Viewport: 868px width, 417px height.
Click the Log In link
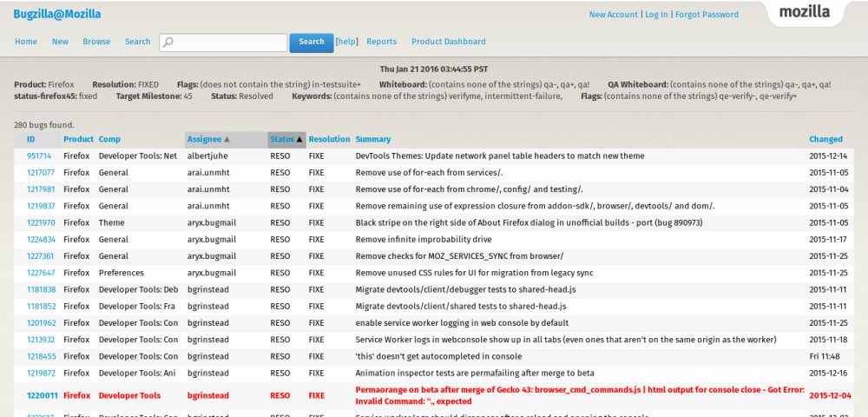(656, 15)
